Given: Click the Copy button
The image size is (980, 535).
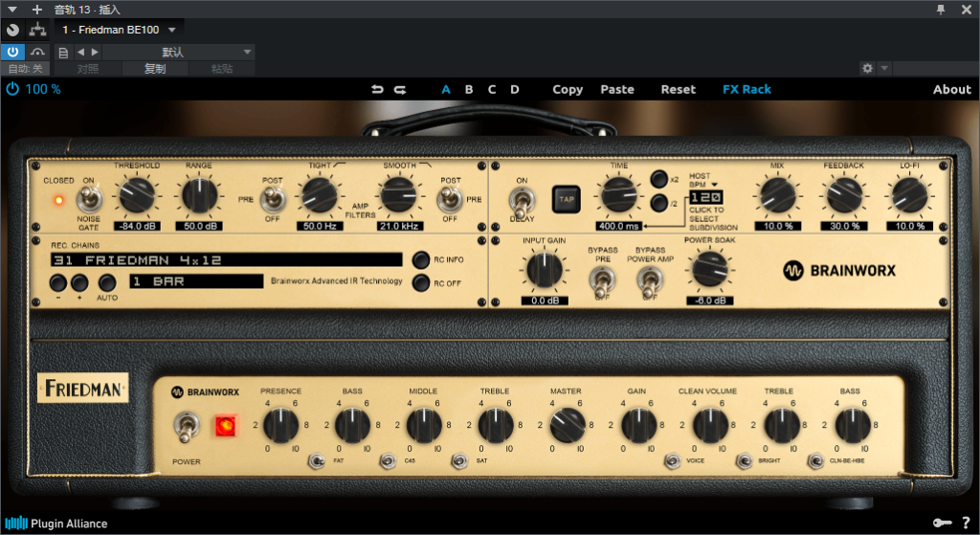Looking at the screenshot, I should point(568,89).
